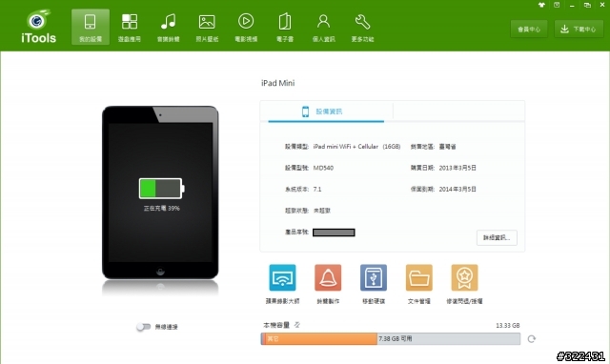Click the edit icon next to local capacity

click(x=297, y=325)
